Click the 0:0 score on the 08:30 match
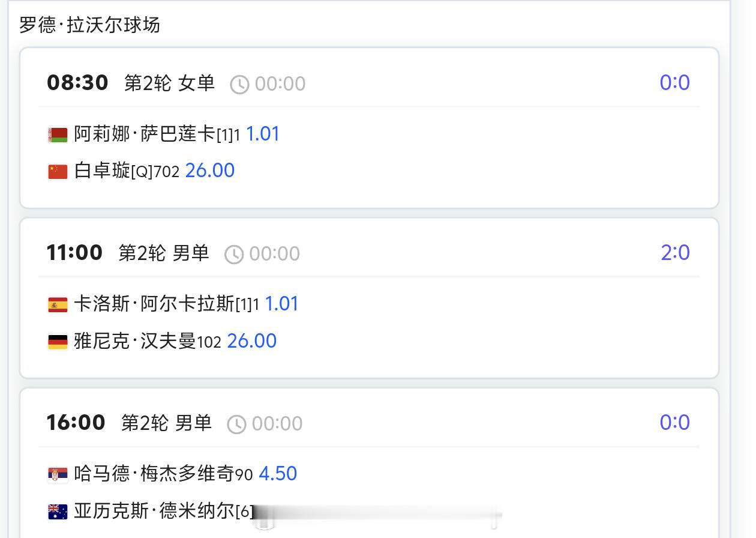The height and width of the screenshot is (538, 756). [x=676, y=83]
